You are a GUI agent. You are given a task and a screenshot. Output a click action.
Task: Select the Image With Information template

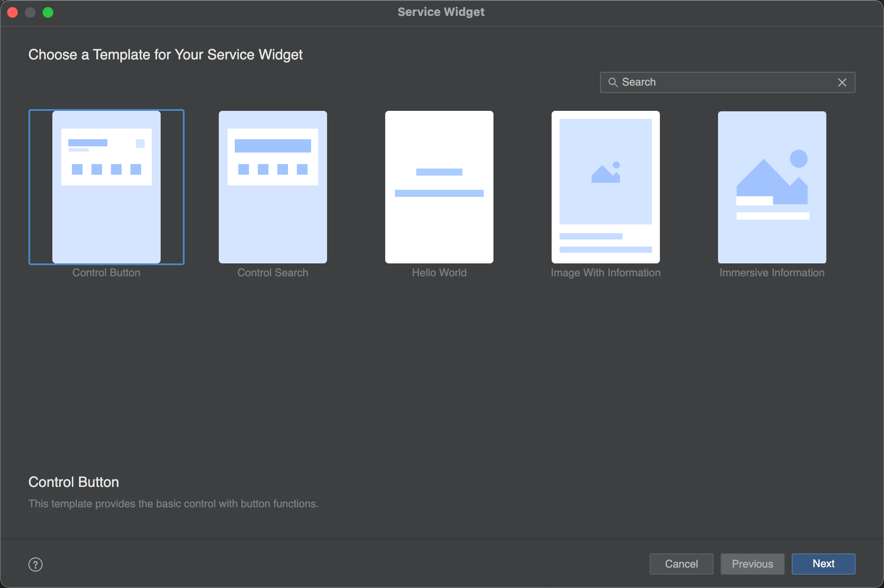[606, 187]
